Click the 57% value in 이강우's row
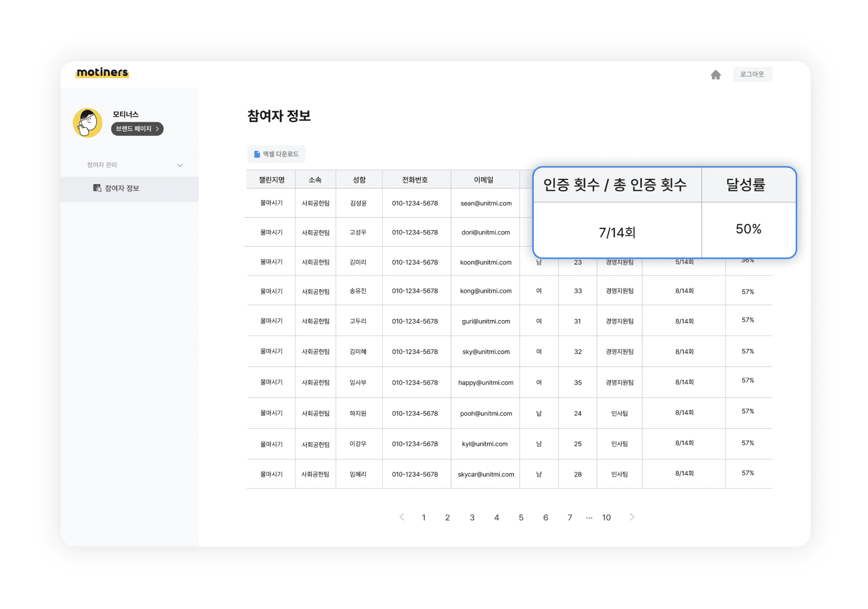Screen dimensions: 868x609 [x=748, y=443]
